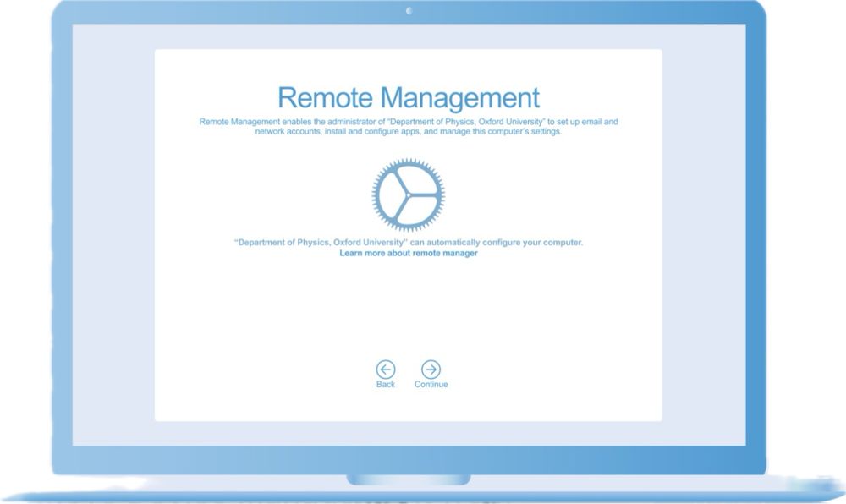The height and width of the screenshot is (504, 846).
Task: Click the Remote Management heading
Action: [x=409, y=97]
